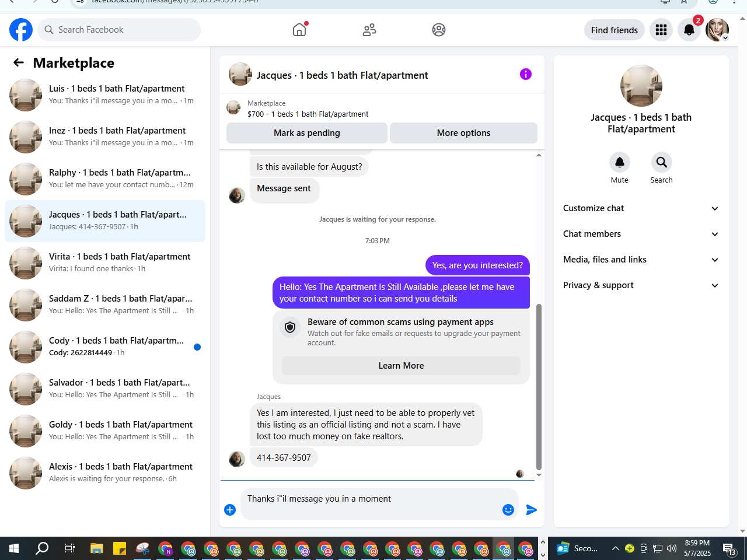Click the phone number 414-367-9507 message
Viewport: 747px width, 560px height.
284,458
